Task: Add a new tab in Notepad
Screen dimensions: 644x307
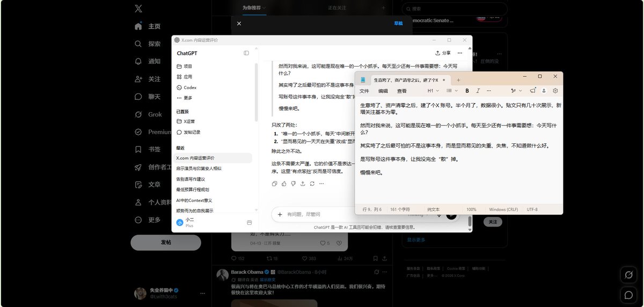Action: (x=458, y=80)
